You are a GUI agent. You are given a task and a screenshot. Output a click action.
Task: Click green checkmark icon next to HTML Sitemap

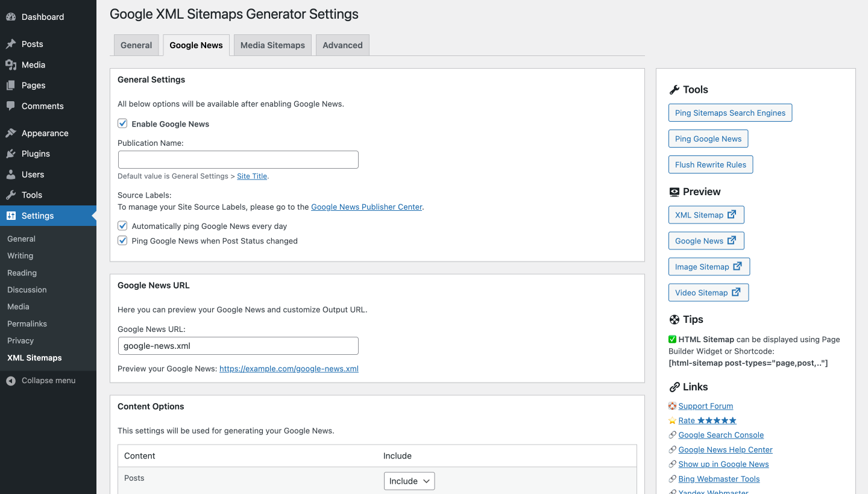coord(673,339)
